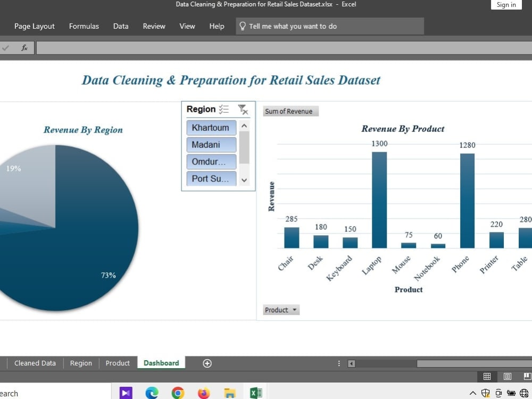Click inside the formula bar field

click(284, 48)
